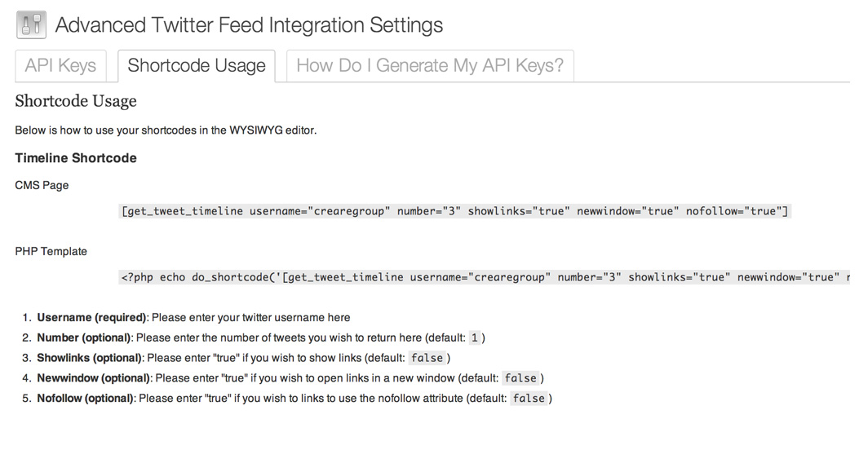Switch to the API Keys tab
This screenshot has height=450, width=868.
(x=60, y=65)
